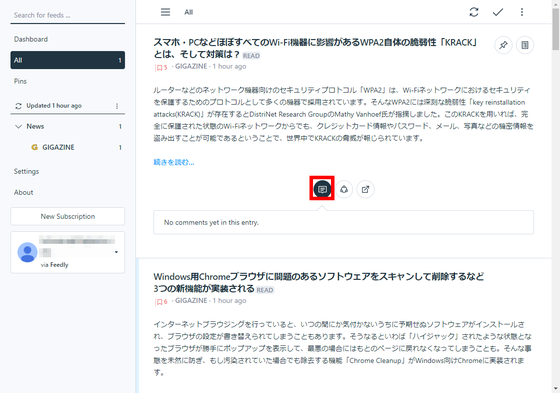Screen dimensions: 560x393
Task: Click the sync icon beside Updated 1 hour ago
Action: point(18,106)
